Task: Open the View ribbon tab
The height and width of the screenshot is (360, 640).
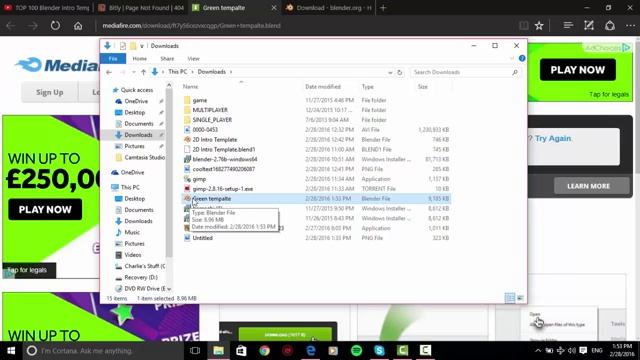Action: point(193,59)
